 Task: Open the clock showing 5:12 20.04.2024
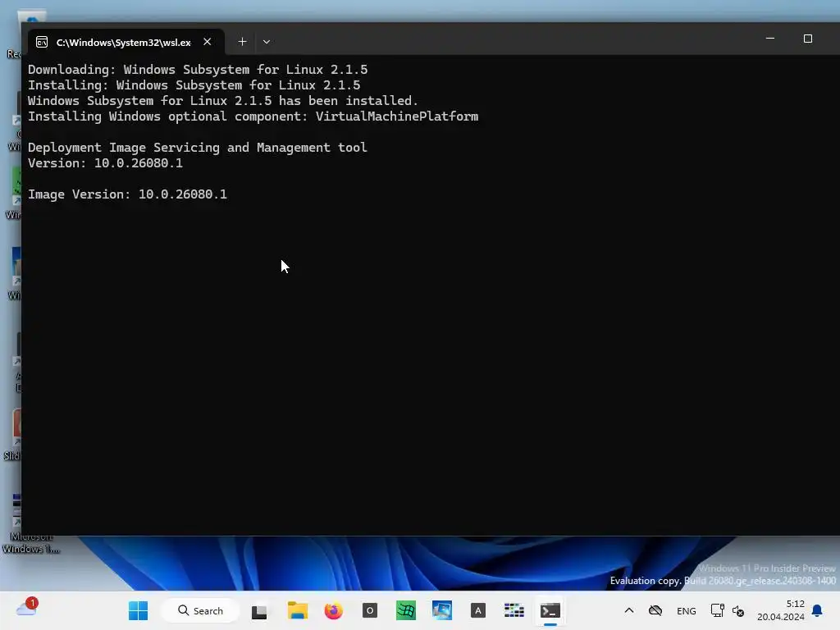click(x=781, y=610)
